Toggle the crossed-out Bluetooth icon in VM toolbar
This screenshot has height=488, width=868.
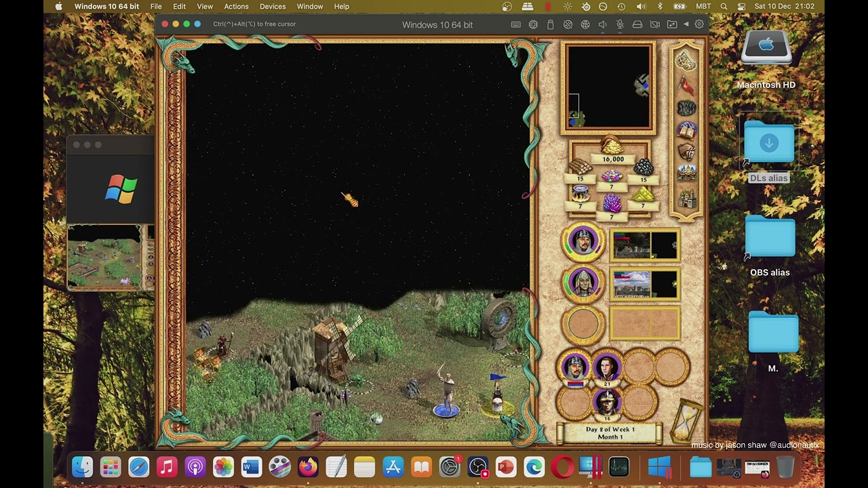pos(568,24)
